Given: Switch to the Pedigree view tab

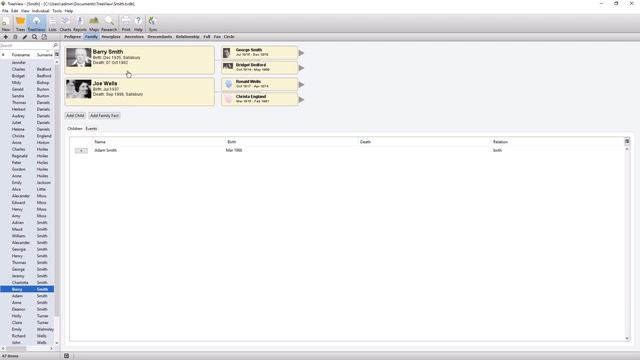Looking at the screenshot, I should pos(73,37).
